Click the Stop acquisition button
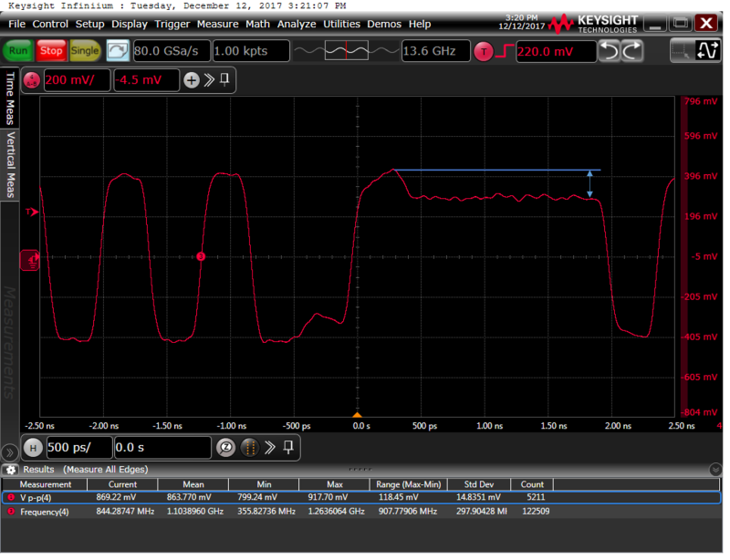730x560 pixels. [51, 51]
